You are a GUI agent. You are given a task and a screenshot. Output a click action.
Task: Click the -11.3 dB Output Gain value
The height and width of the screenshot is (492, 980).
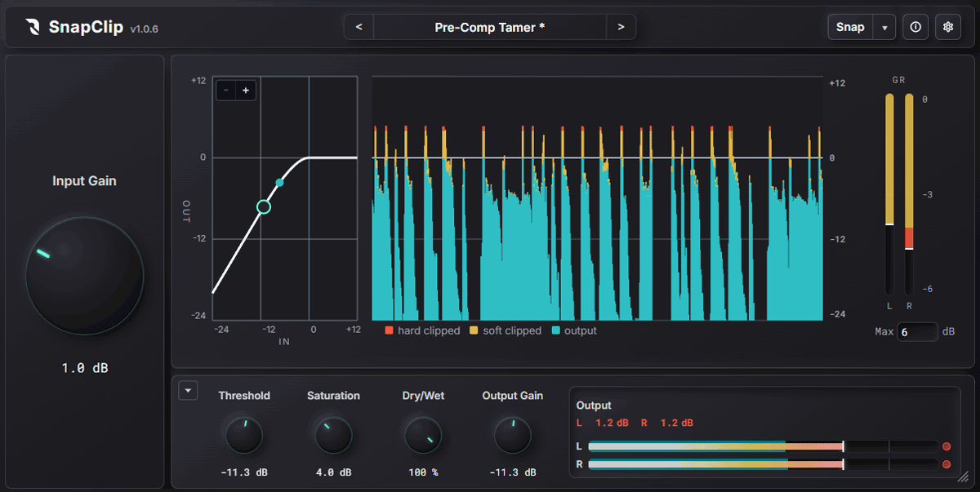[x=513, y=472]
